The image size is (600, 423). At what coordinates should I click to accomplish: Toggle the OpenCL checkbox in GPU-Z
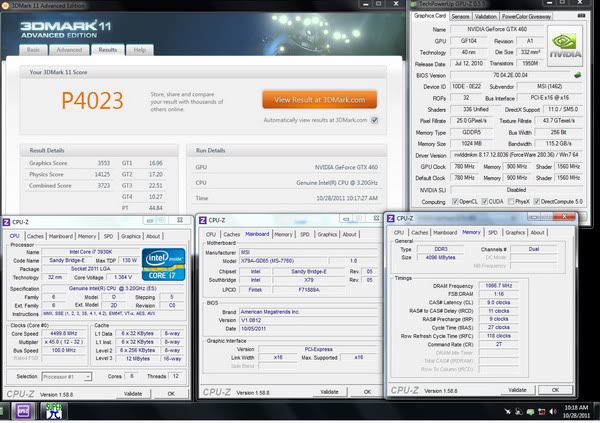[455, 201]
